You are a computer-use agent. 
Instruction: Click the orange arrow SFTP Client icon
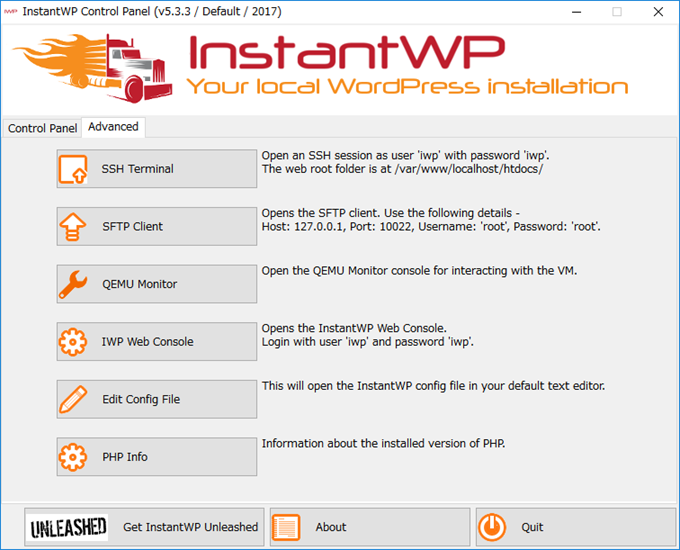[73, 226]
